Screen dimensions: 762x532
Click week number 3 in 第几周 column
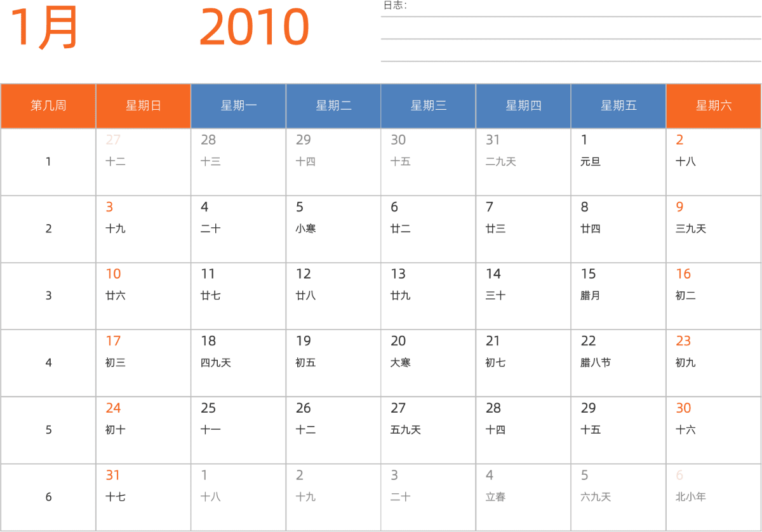click(x=48, y=296)
